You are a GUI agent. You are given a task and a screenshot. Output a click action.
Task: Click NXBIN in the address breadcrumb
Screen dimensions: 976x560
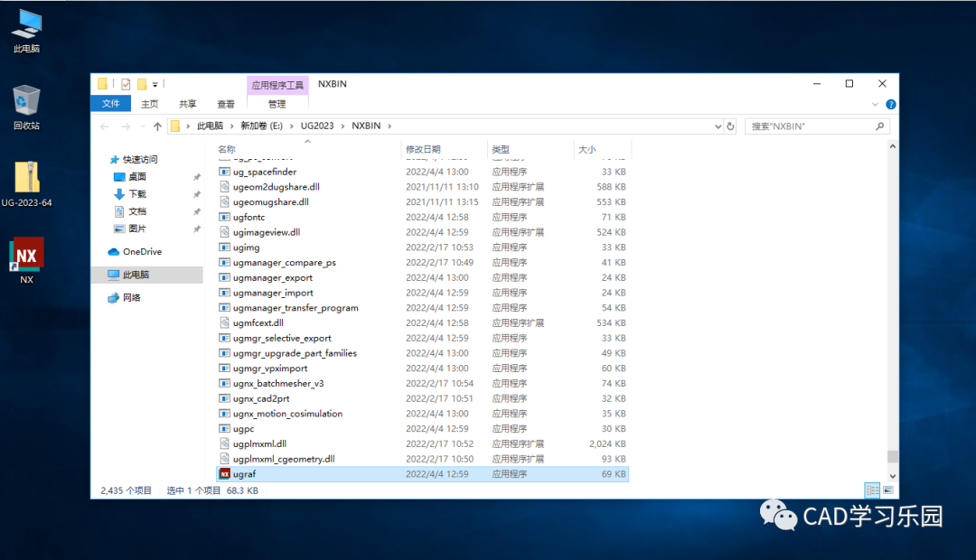(366, 126)
